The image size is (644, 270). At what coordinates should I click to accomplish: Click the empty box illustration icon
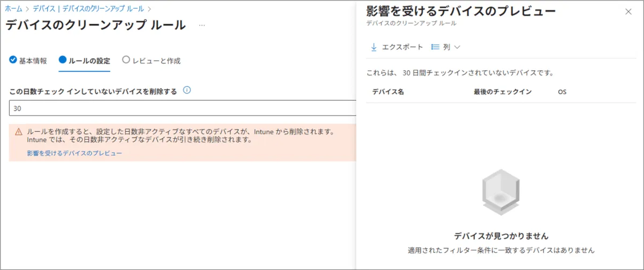pos(500,193)
